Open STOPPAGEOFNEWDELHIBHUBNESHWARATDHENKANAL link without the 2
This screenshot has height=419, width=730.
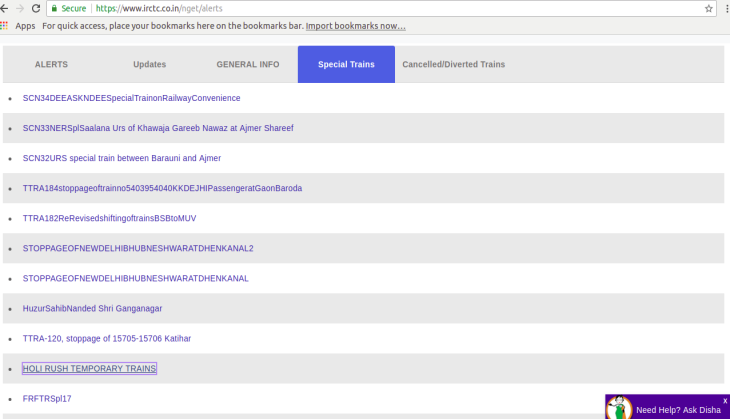(x=135, y=278)
